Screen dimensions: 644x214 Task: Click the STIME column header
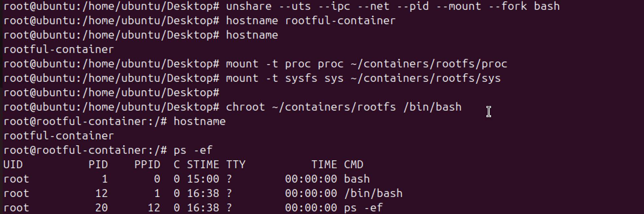coord(203,164)
